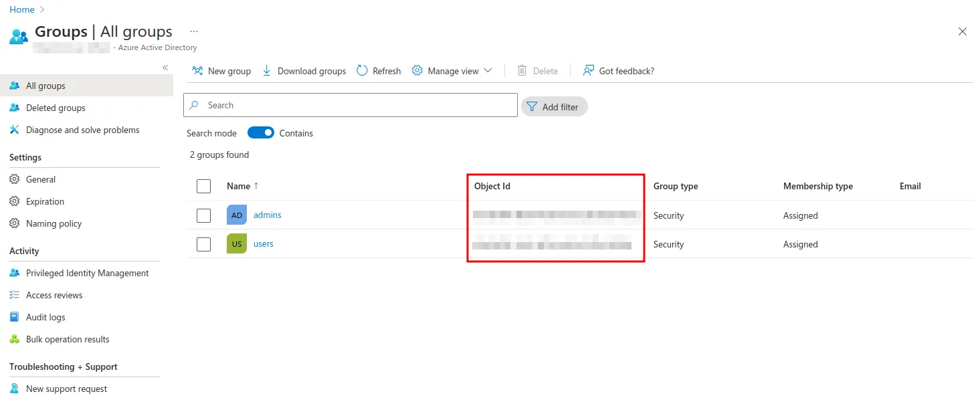980x418 pixels.
Task: Open Diagnose and solve problems
Action: (x=82, y=130)
